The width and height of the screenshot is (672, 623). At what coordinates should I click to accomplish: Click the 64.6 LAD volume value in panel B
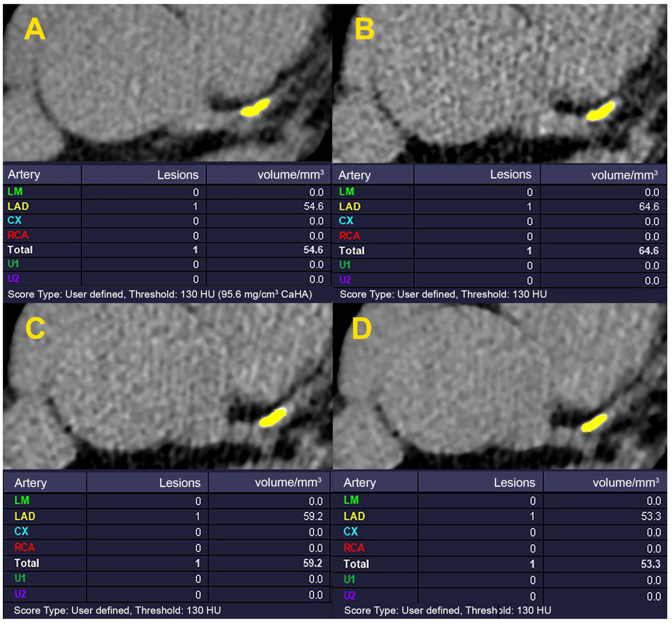(x=649, y=207)
